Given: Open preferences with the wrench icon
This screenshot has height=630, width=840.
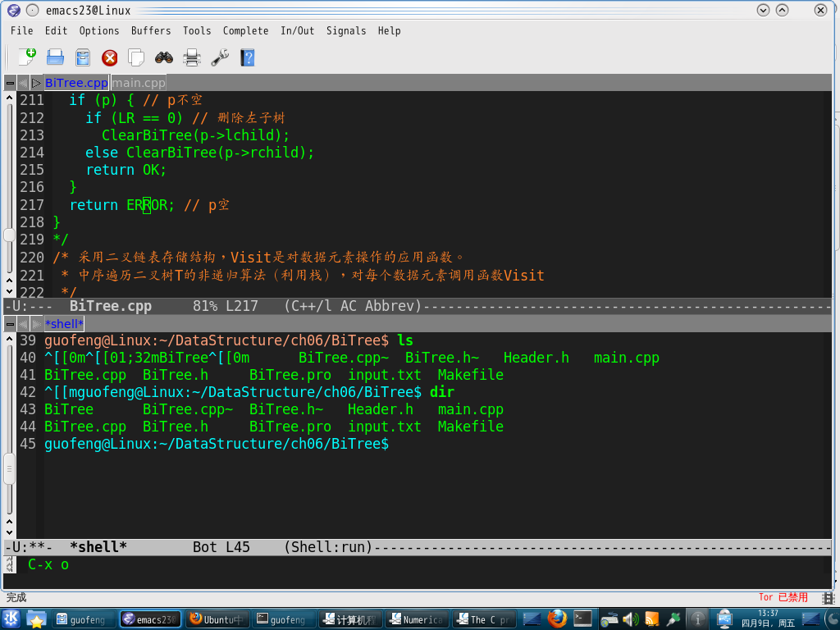Looking at the screenshot, I should tap(220, 57).
